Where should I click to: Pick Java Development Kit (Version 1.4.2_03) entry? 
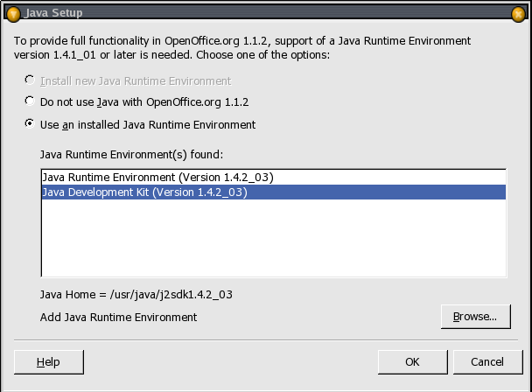(274, 192)
